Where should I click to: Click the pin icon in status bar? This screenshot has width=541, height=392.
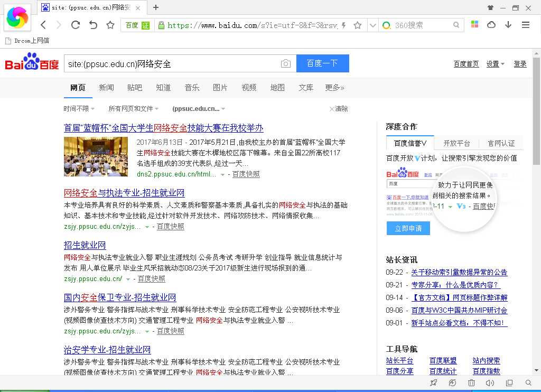[x=434, y=382]
